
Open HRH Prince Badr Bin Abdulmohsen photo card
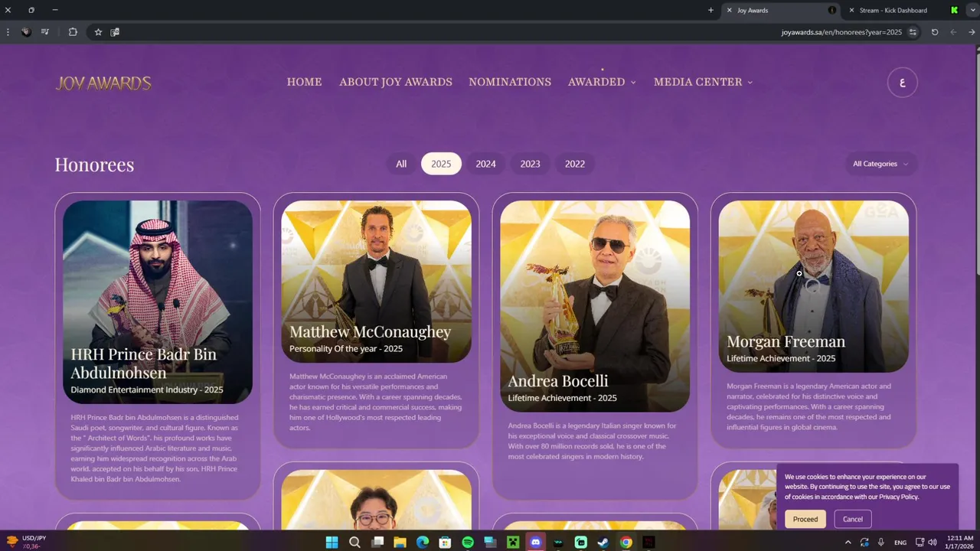pos(158,302)
